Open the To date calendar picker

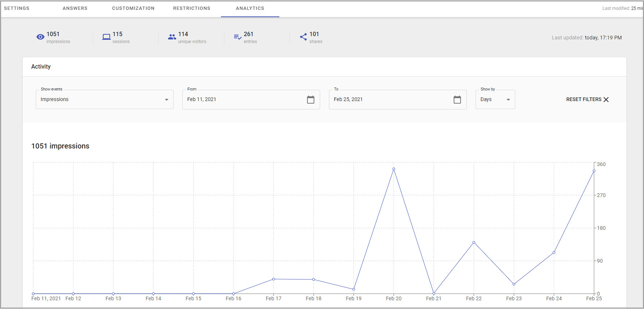pyautogui.click(x=457, y=100)
